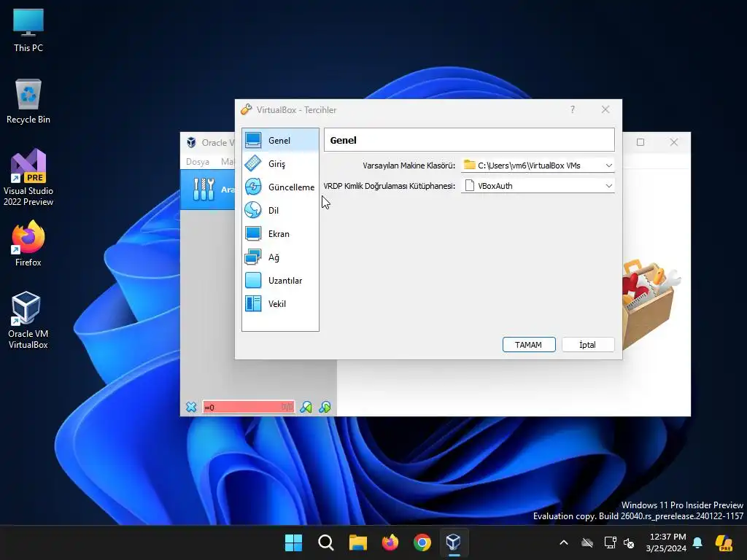Open the Uzantılar extensions settings page
Screen dimensions: 747x560
pos(280,281)
